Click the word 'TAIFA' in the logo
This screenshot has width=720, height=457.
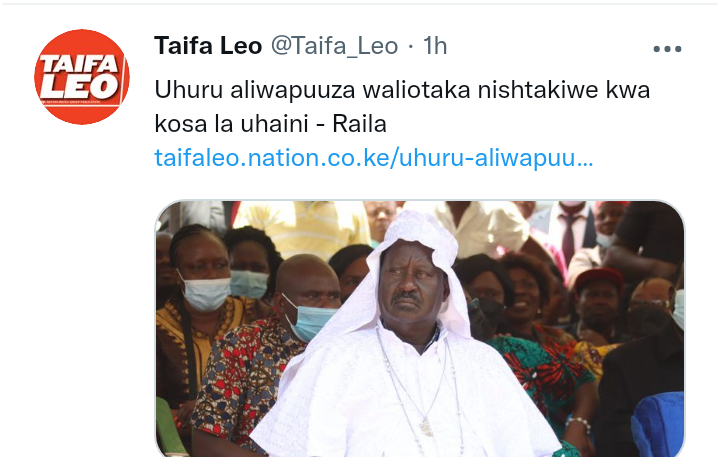point(81,64)
